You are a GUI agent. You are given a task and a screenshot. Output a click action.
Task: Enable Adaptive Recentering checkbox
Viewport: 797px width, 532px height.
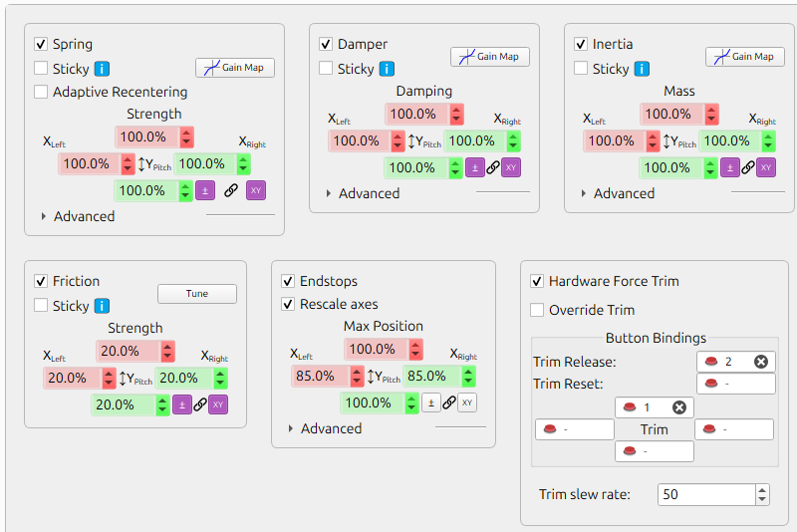[x=41, y=93]
